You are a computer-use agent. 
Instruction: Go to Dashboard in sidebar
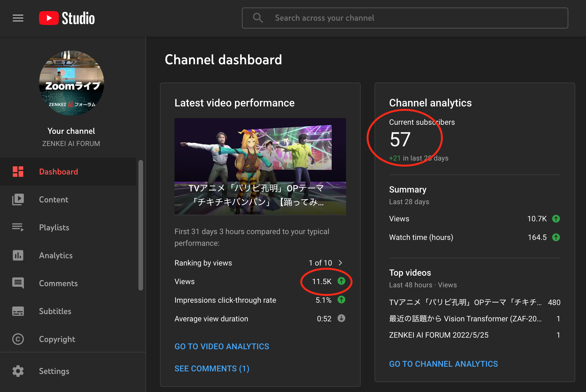pos(68,172)
